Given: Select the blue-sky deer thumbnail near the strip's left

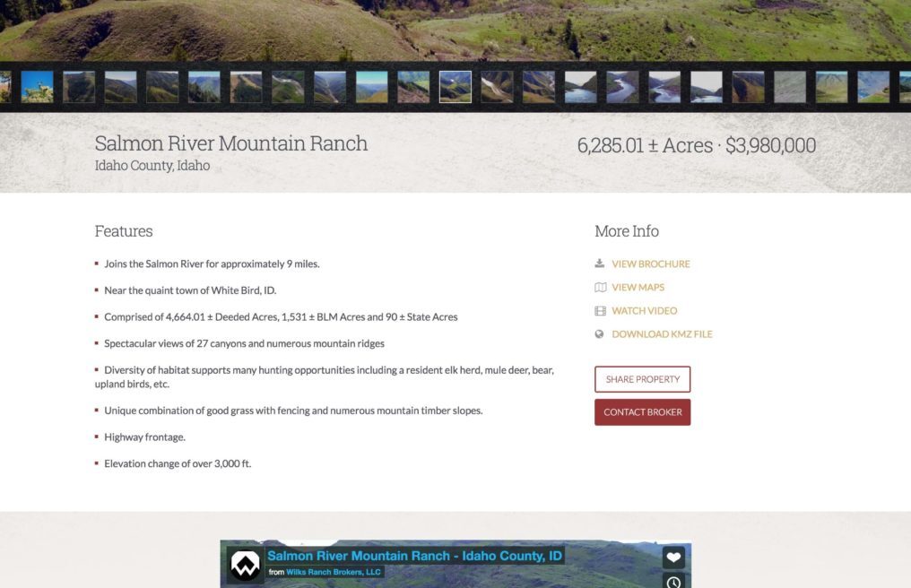Looking at the screenshot, I should [37, 87].
